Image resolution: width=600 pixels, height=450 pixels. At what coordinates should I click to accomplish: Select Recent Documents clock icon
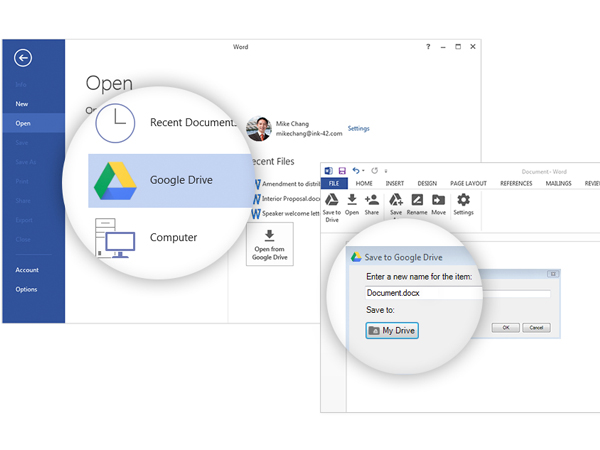tap(115, 123)
